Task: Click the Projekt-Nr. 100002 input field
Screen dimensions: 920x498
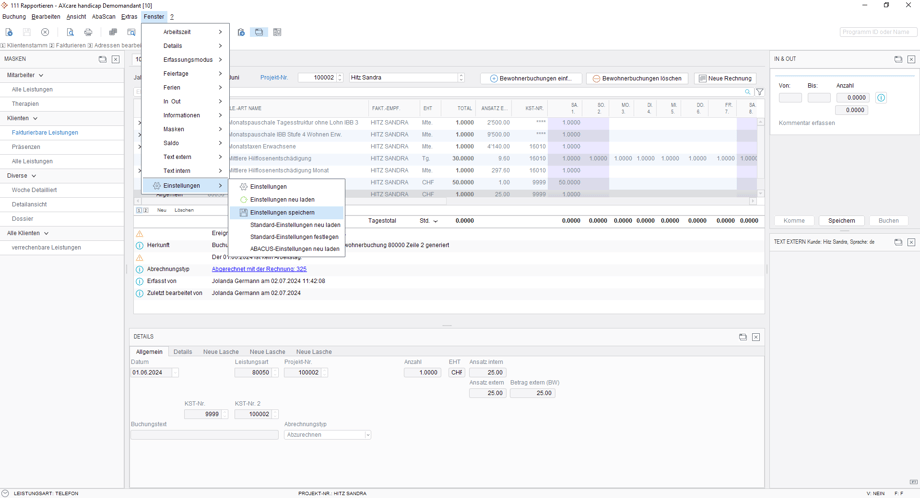Action: click(317, 78)
